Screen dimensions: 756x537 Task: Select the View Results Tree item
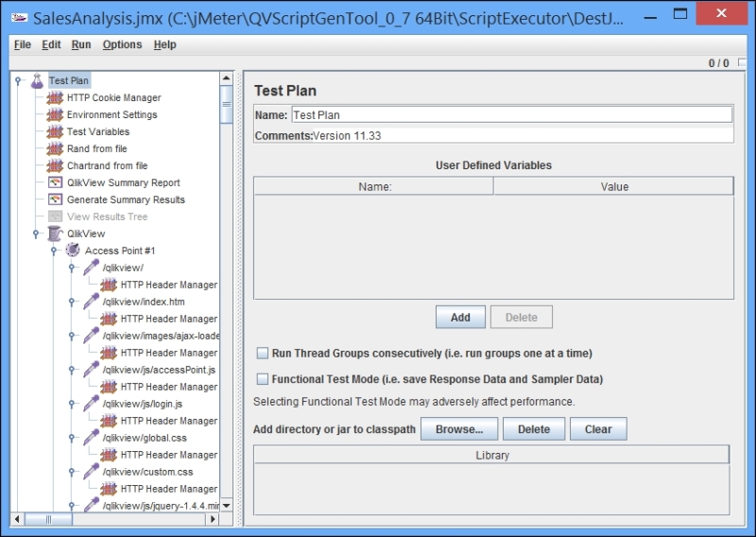[x=107, y=217]
